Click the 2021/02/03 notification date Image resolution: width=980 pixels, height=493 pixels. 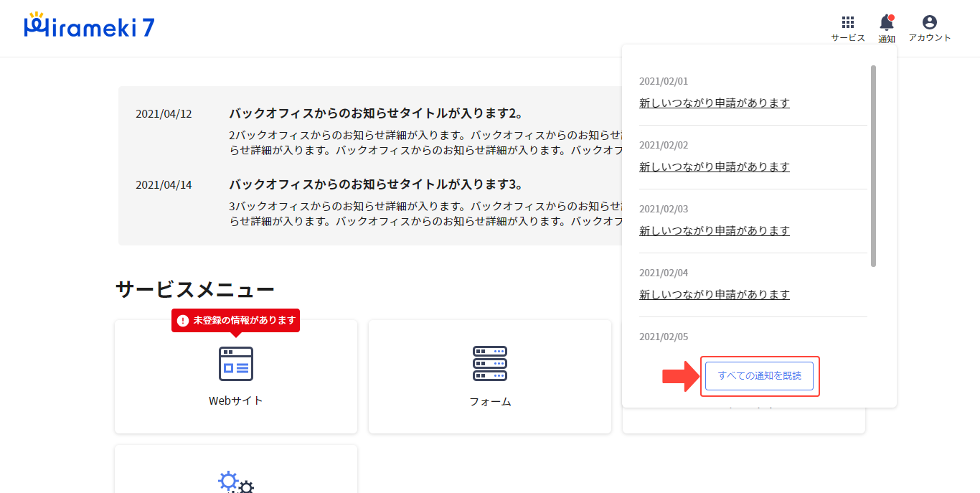(664, 209)
